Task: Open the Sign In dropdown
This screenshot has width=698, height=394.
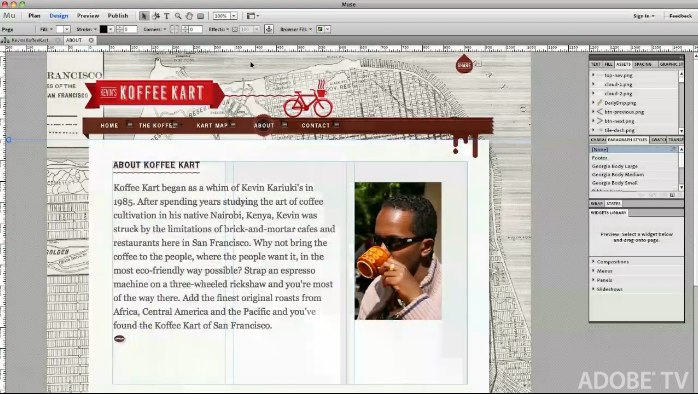Action: (644, 16)
